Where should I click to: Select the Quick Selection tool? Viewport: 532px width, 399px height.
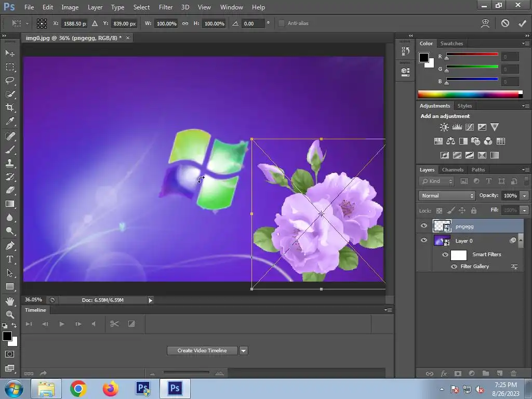click(x=10, y=95)
